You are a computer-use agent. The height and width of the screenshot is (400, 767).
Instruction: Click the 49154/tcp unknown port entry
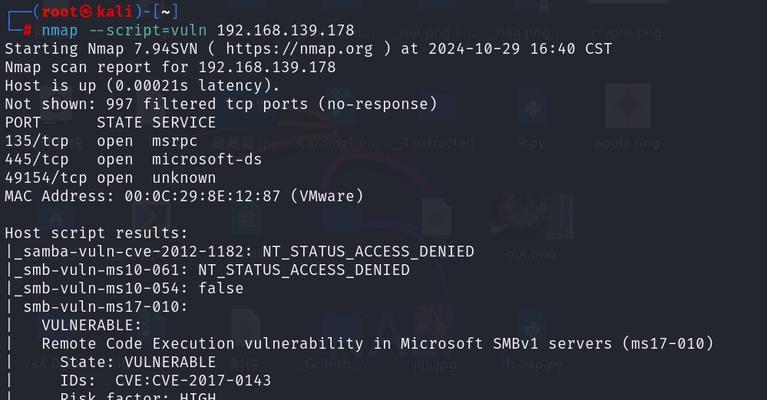tap(110, 178)
